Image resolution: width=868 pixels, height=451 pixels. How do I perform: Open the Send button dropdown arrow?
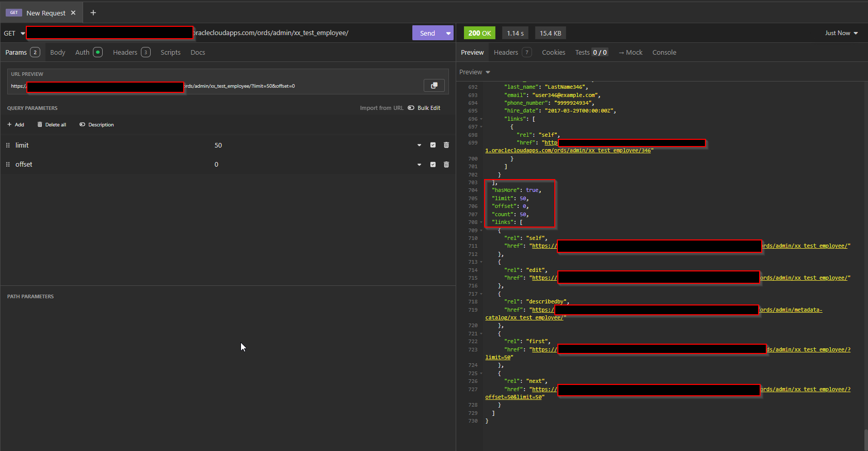(448, 34)
